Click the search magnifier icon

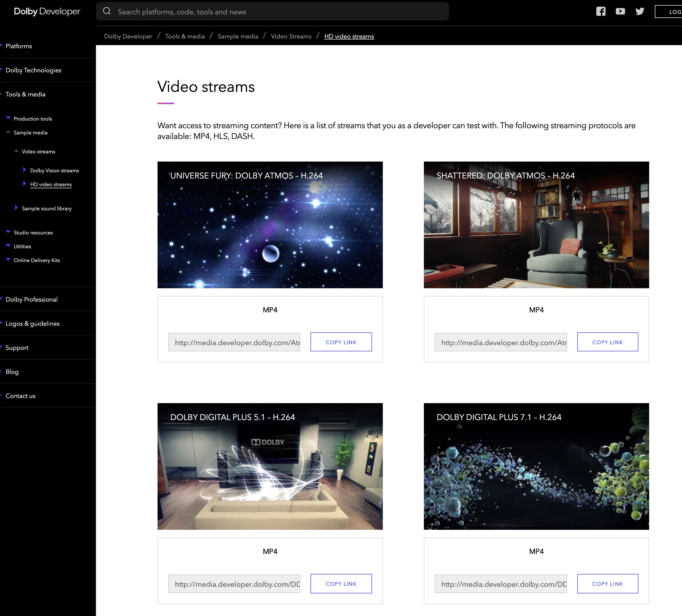pos(107,11)
